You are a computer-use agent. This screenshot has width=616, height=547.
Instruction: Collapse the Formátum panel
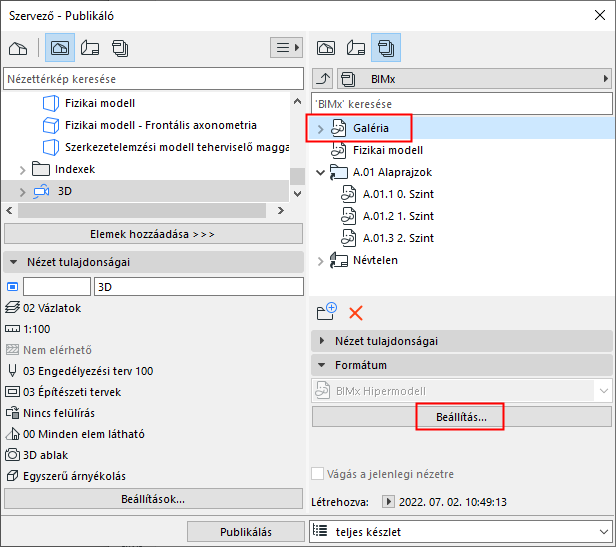tap(322, 365)
